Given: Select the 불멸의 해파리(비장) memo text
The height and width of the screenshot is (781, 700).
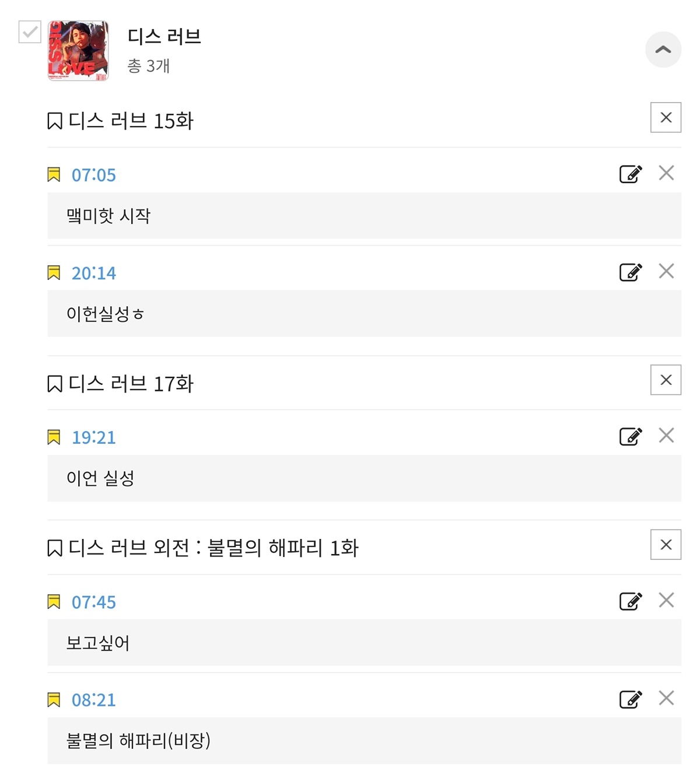Looking at the screenshot, I should coord(138,741).
